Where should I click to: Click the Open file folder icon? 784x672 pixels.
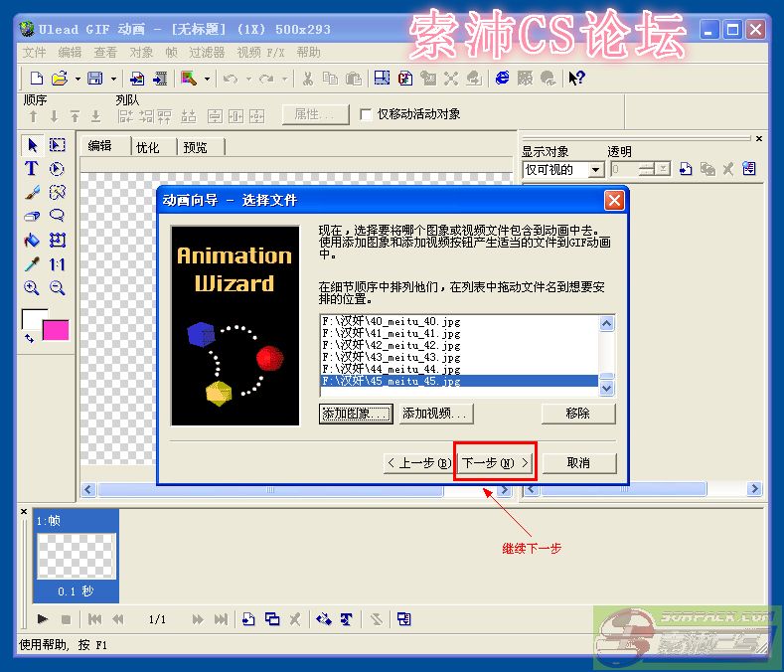coord(60,79)
